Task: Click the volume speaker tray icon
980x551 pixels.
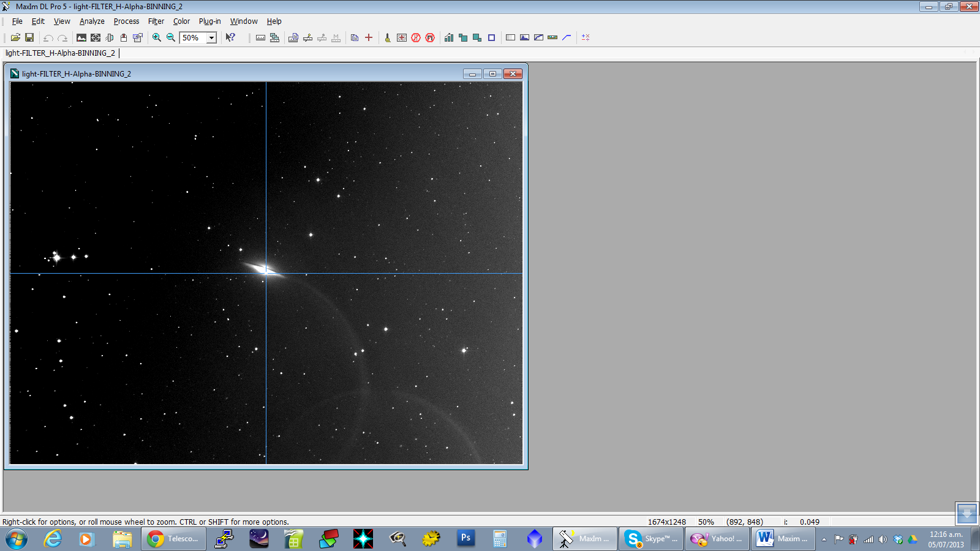Action: click(883, 539)
